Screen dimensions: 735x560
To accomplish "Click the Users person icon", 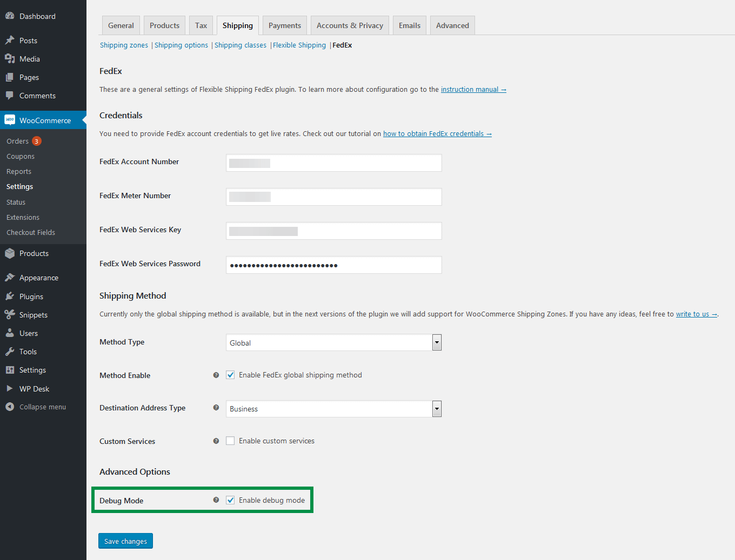I will [x=10, y=333].
